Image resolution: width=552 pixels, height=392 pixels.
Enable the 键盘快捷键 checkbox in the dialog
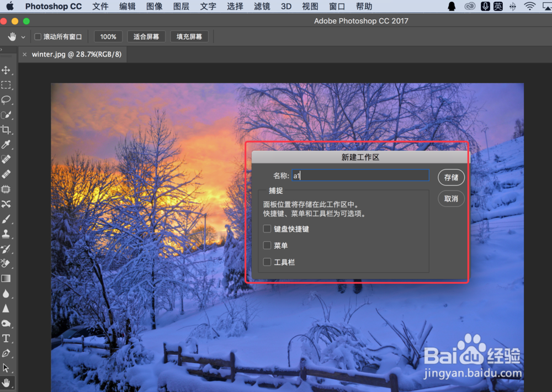[267, 228]
